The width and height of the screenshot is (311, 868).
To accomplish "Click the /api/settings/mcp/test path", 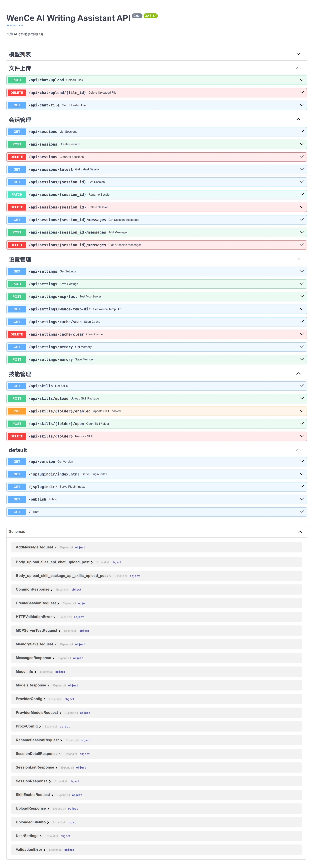I will coord(53,297).
